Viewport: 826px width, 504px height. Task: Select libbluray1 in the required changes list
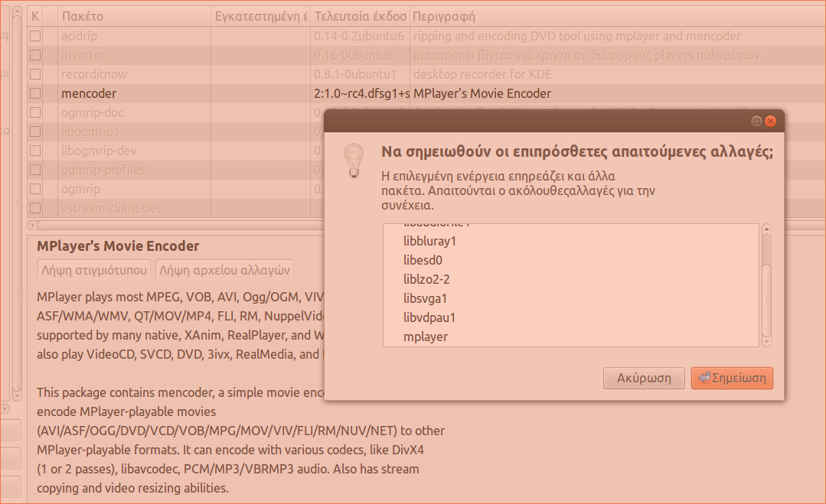coord(429,241)
